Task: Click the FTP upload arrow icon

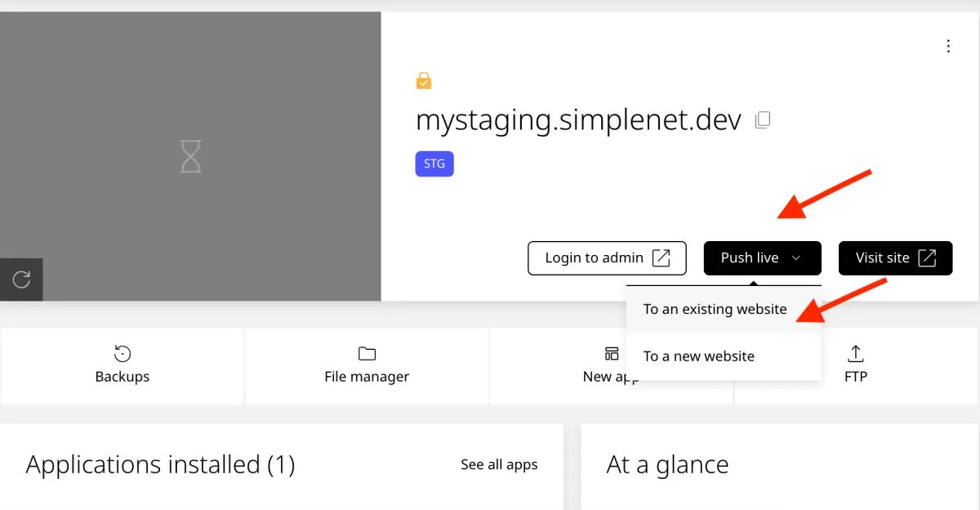Action: click(x=855, y=353)
